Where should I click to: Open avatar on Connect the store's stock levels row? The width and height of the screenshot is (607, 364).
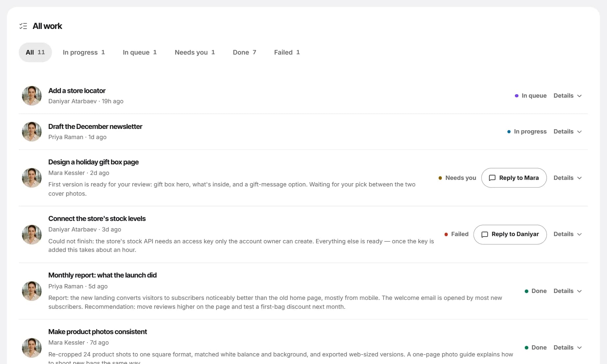click(32, 234)
